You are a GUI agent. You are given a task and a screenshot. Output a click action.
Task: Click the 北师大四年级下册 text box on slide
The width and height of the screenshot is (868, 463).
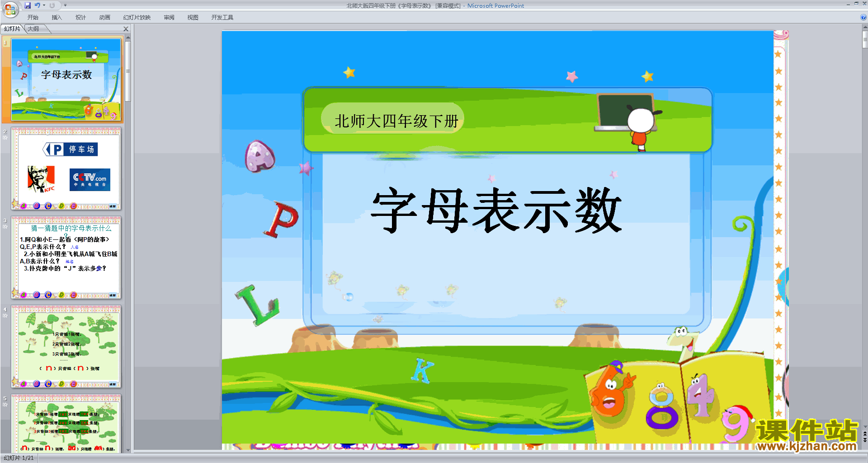[x=396, y=121]
